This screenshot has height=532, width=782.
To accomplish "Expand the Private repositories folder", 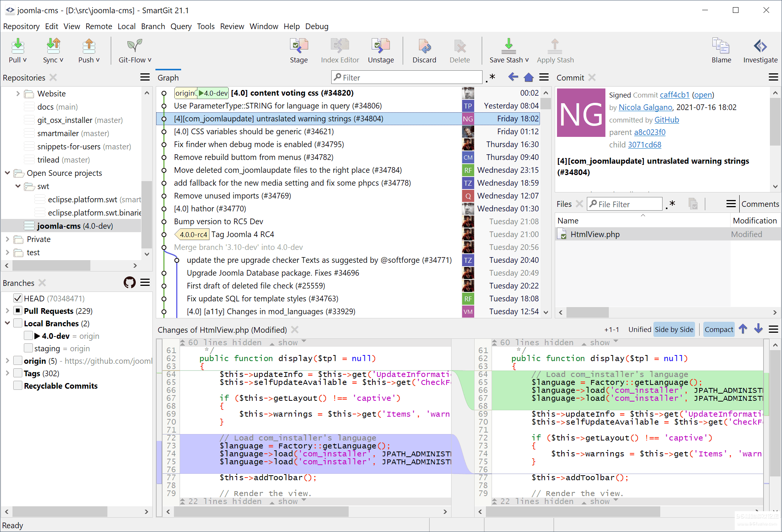I will click(x=7, y=239).
